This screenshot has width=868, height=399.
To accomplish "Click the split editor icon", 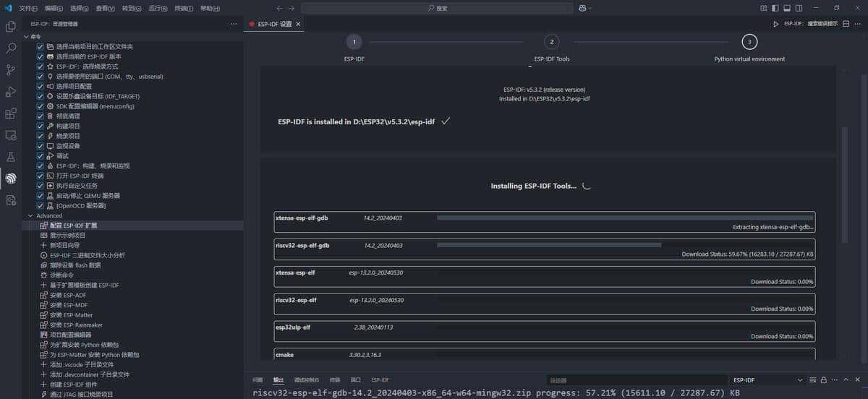I will (846, 24).
